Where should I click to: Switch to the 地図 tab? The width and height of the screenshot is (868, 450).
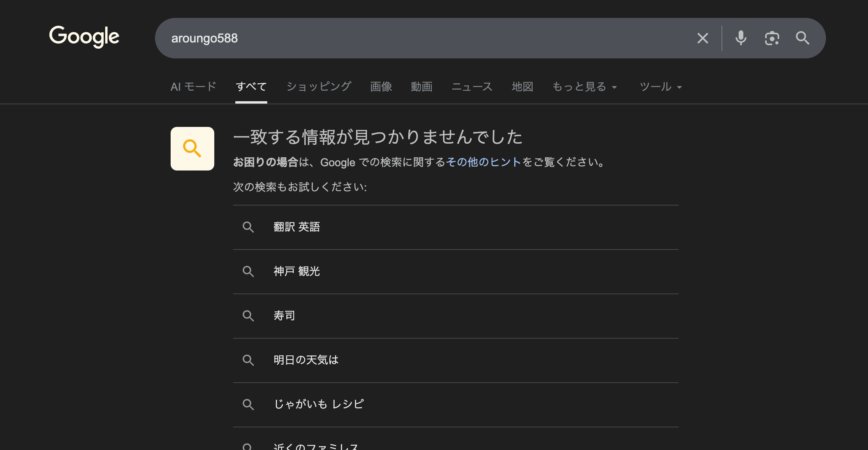(522, 86)
